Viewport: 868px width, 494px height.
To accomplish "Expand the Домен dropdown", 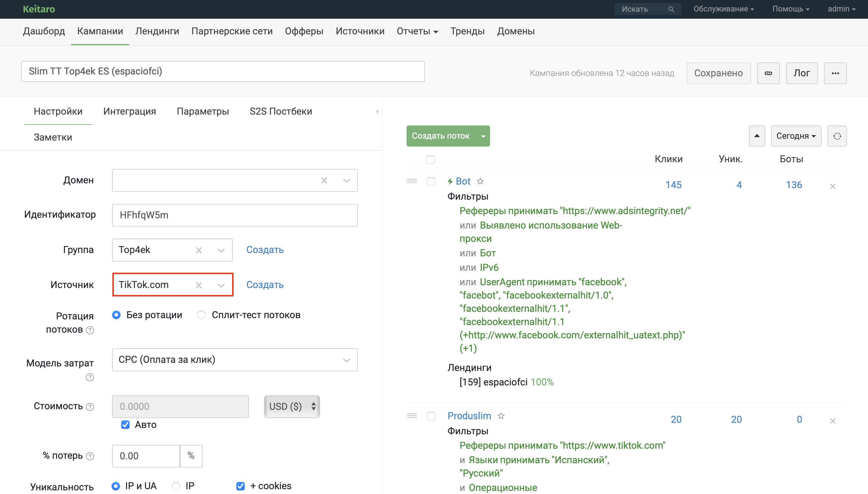I will click(347, 180).
